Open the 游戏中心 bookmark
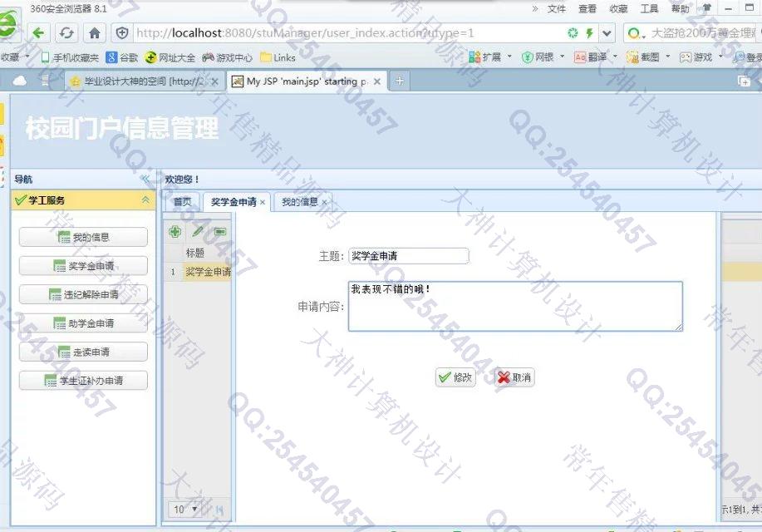Viewport: 762px width, 532px height. click(228, 57)
